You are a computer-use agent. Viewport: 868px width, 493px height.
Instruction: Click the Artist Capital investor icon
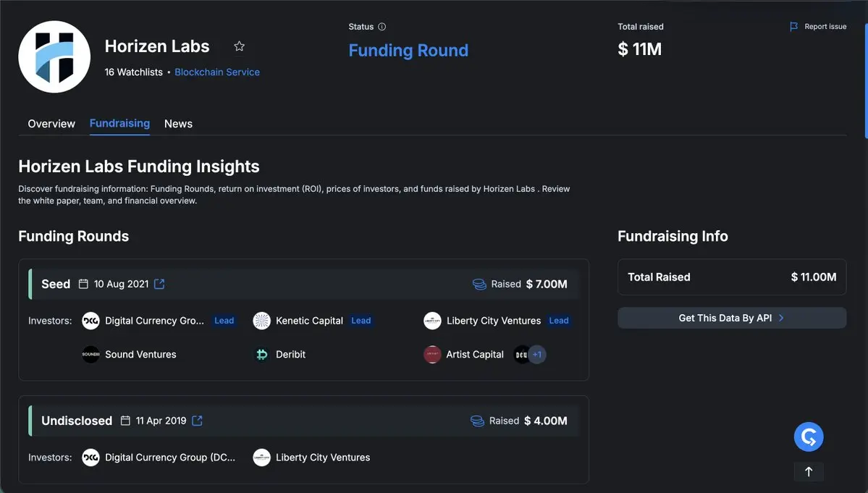click(x=432, y=355)
